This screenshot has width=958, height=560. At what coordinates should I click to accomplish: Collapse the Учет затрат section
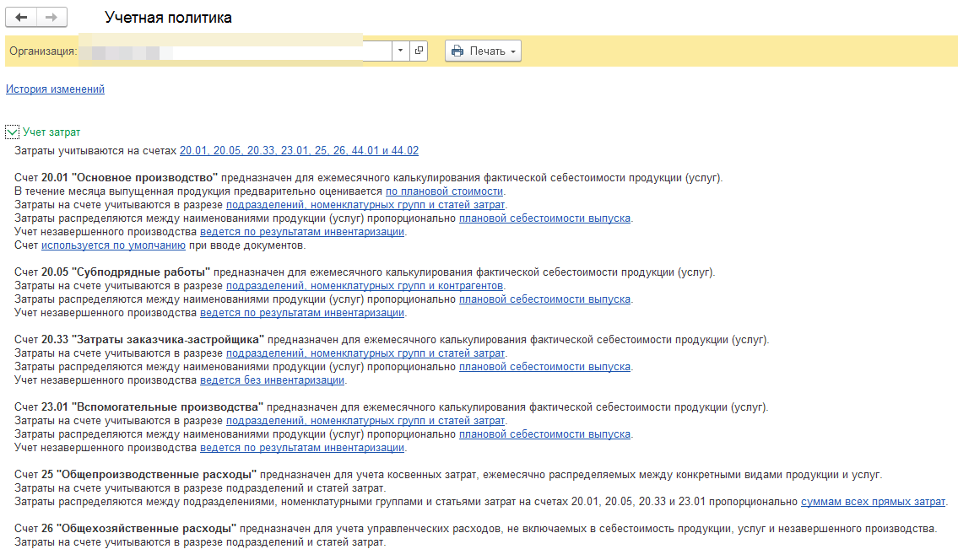point(12,132)
